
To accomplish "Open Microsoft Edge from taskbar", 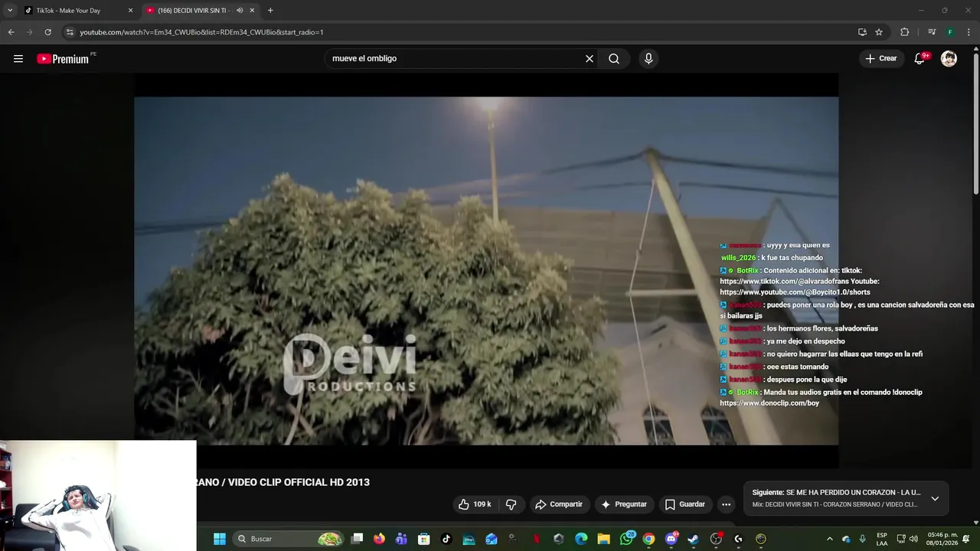I will click(x=581, y=539).
